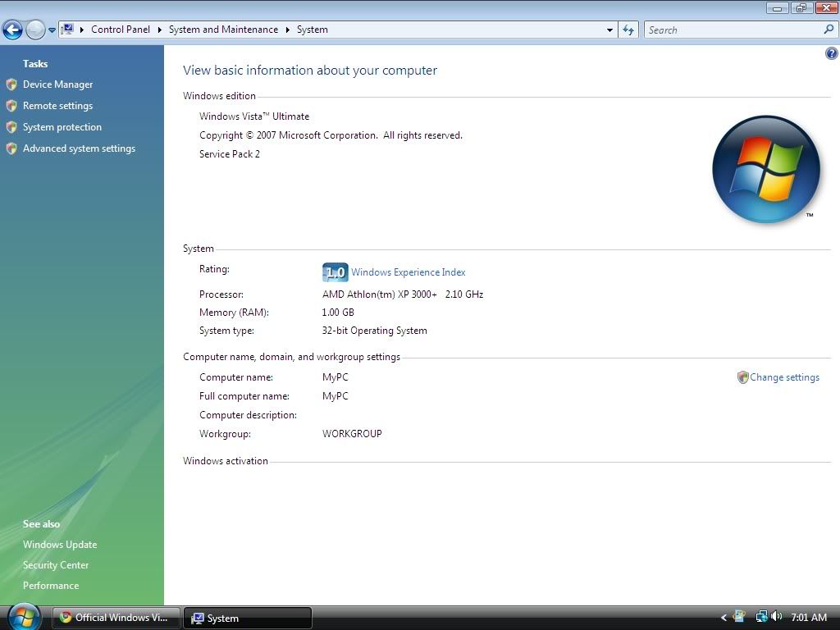
Task: Minimize the System window
Action: pos(777,7)
